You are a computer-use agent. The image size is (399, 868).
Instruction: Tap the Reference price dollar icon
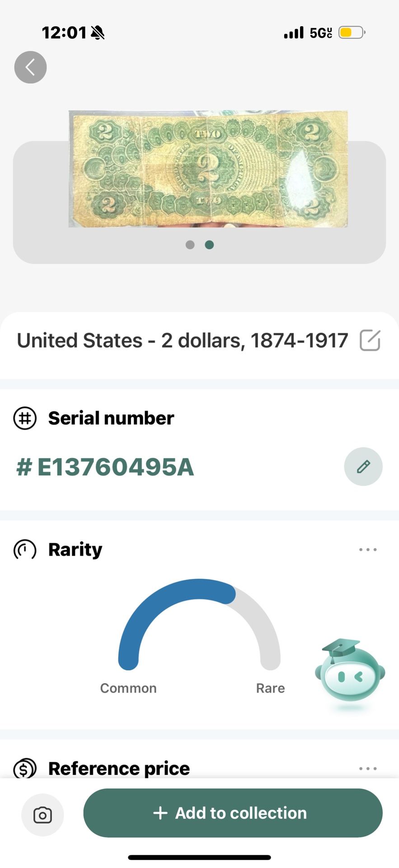click(25, 768)
